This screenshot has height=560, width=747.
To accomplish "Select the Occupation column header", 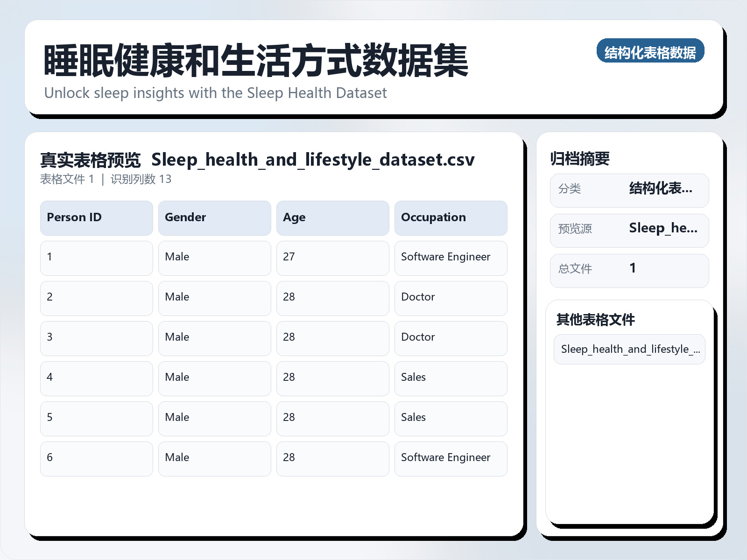I will tap(451, 217).
